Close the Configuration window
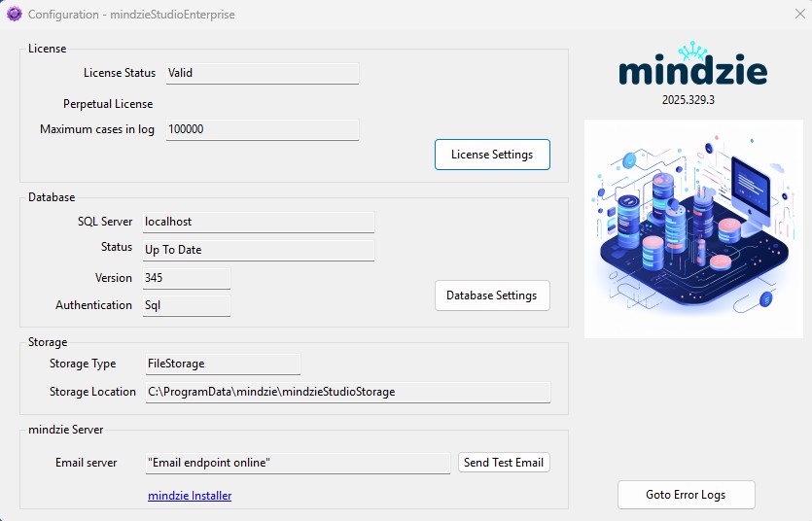Image resolution: width=812 pixels, height=521 pixels. [x=800, y=14]
